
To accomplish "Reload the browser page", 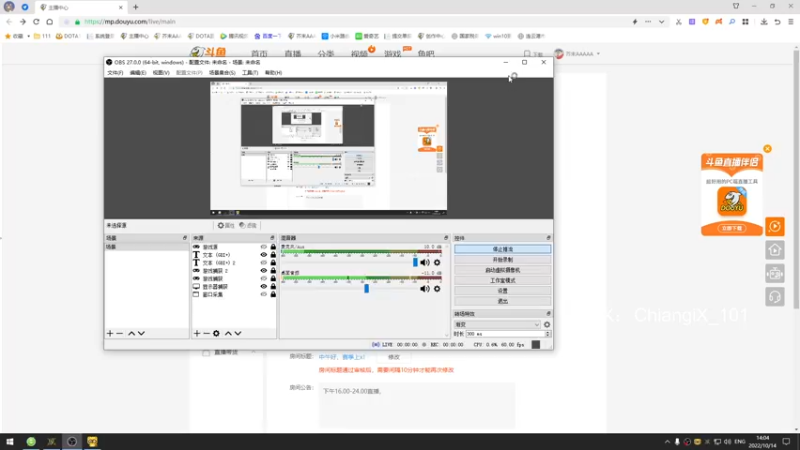I will tap(36, 21).
